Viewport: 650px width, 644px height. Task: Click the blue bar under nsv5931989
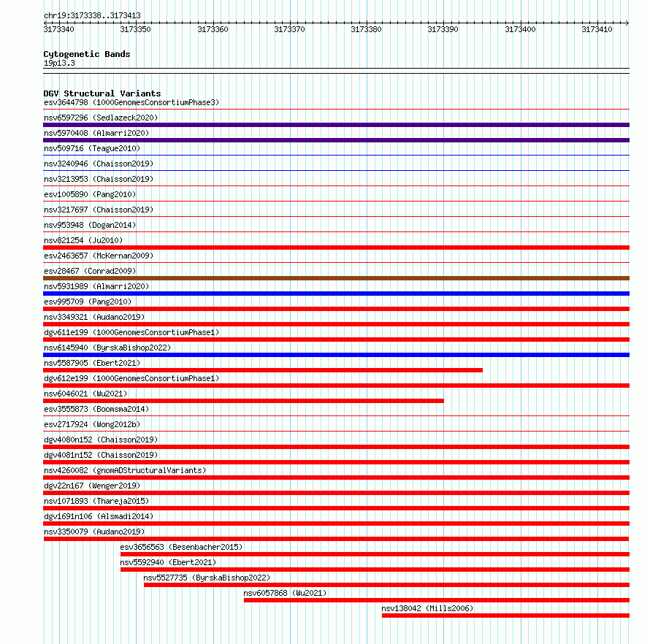point(336,294)
